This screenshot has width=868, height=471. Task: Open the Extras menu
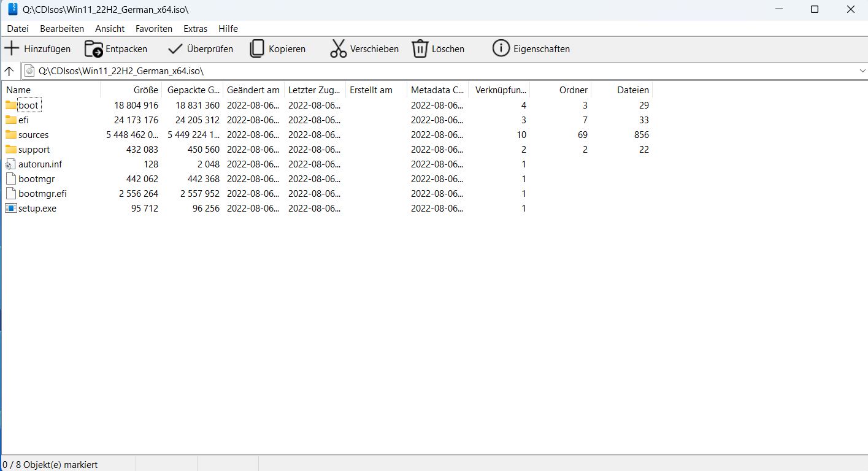point(196,29)
